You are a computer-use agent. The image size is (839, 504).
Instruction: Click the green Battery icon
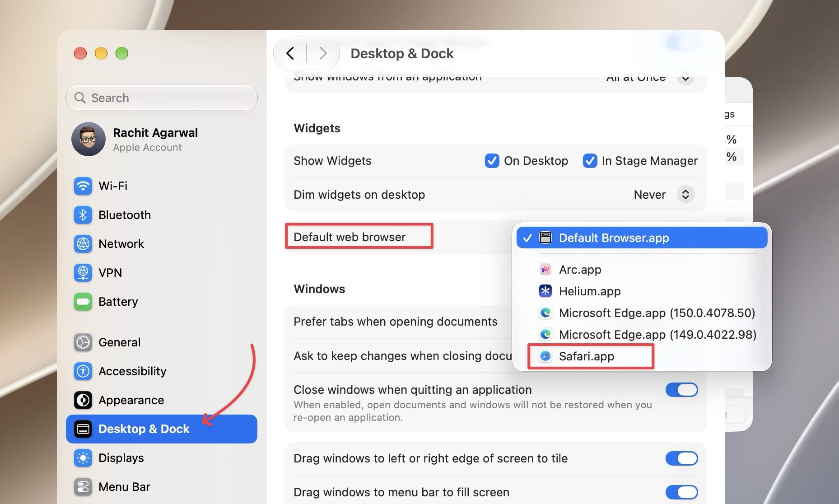click(83, 302)
